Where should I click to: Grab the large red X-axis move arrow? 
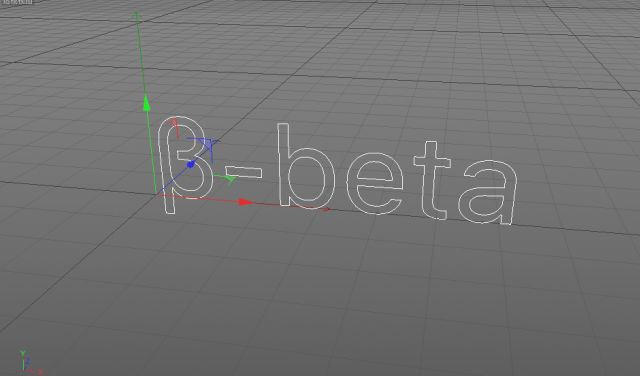(x=245, y=202)
